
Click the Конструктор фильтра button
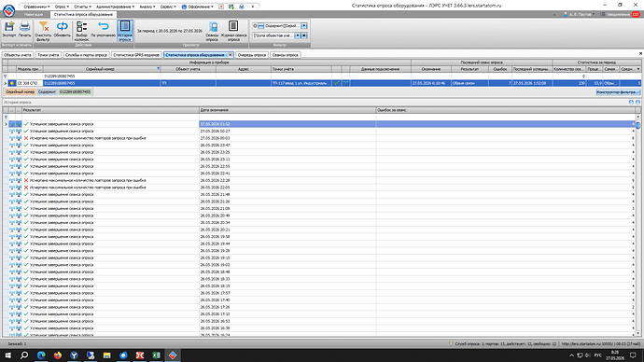coord(618,92)
